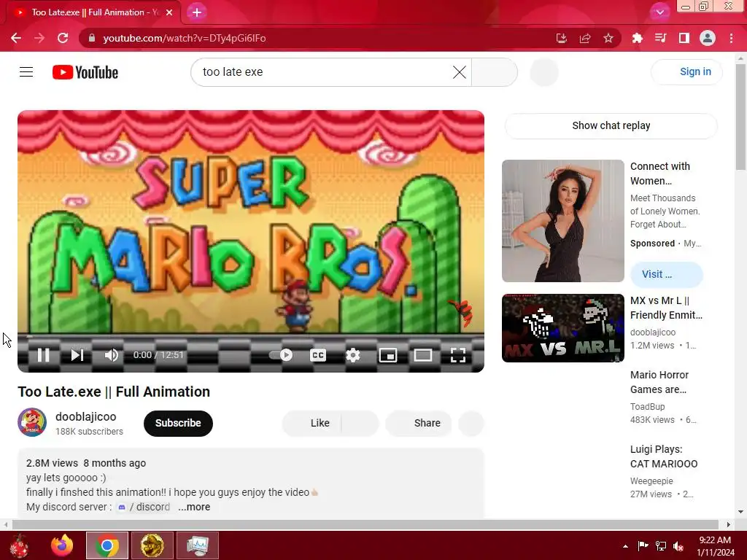747x560 pixels.
Task: Open the system monitor taskbar icon
Action: pyautogui.click(x=197, y=545)
